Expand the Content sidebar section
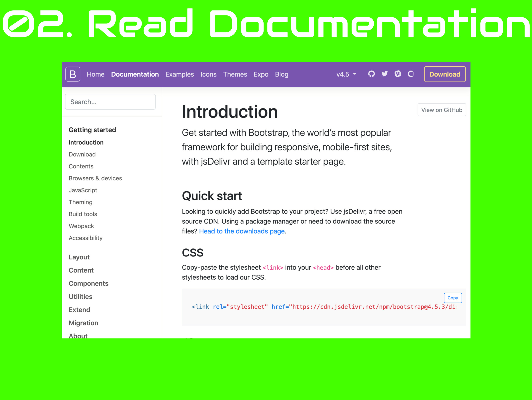Image resolution: width=532 pixels, height=400 pixels. point(81,270)
